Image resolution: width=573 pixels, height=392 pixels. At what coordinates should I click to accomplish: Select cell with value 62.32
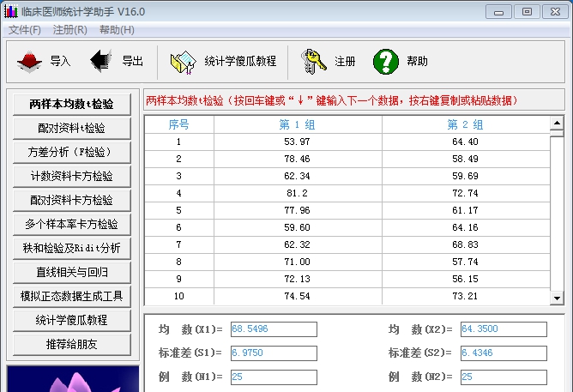pyautogui.click(x=298, y=244)
